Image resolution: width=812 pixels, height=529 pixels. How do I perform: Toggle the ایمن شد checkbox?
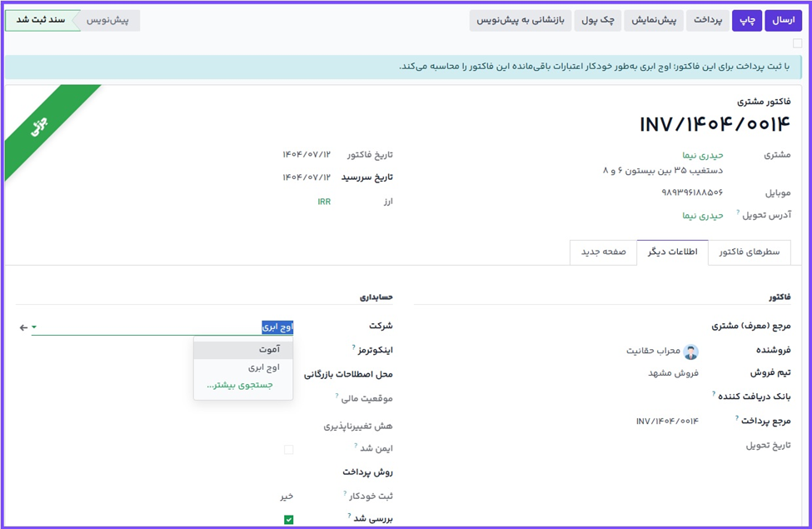(x=289, y=449)
